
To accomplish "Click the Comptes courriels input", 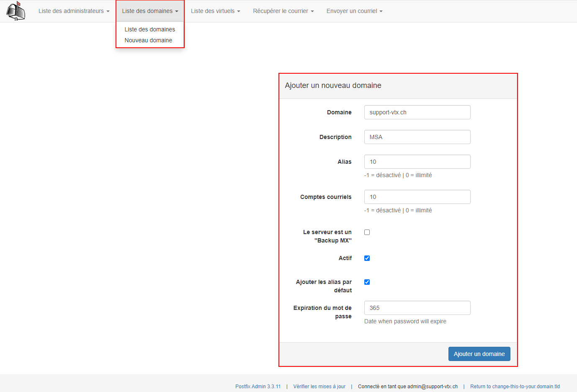I will (417, 197).
